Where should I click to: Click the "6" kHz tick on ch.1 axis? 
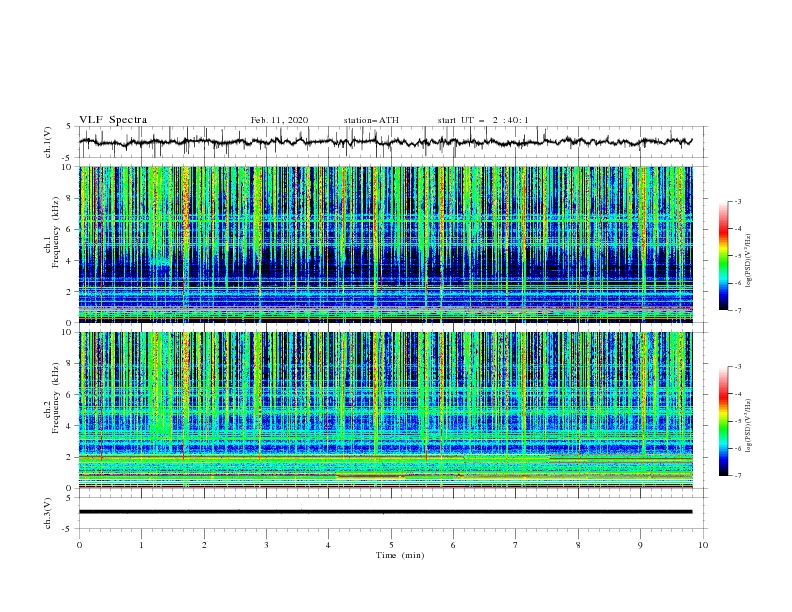coord(70,230)
